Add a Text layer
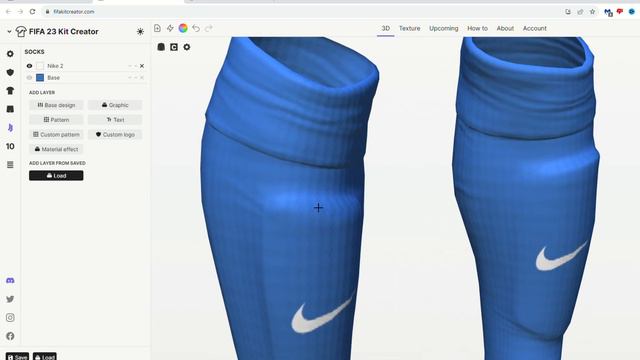This screenshot has width=640, height=360. coord(115,120)
